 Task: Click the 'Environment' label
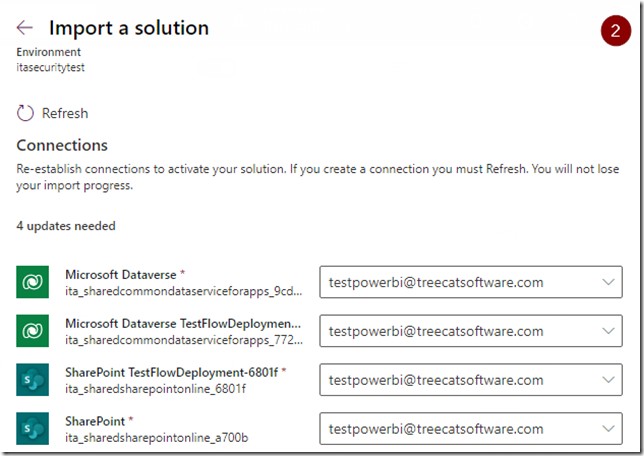pyautogui.click(x=48, y=52)
